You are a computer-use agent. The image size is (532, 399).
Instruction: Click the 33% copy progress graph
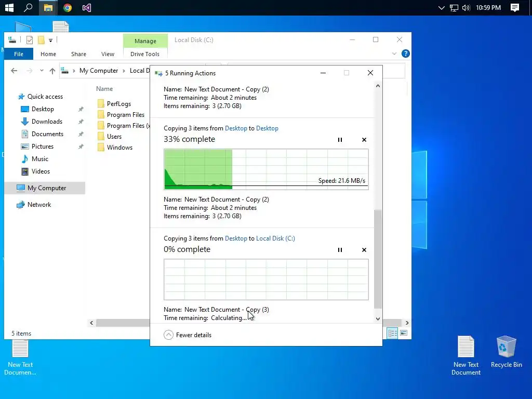click(x=266, y=169)
